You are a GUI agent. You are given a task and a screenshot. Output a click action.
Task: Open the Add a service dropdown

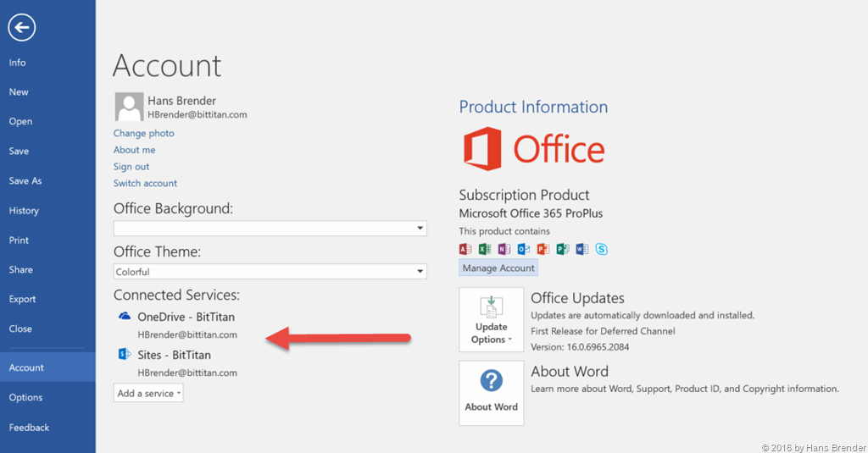coord(148,394)
